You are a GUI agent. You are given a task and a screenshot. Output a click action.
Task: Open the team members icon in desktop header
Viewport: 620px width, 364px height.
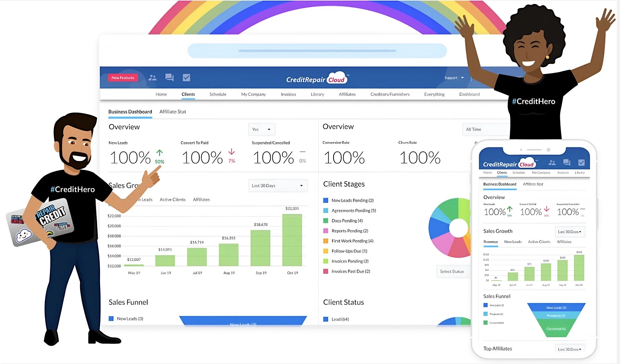[x=153, y=78]
